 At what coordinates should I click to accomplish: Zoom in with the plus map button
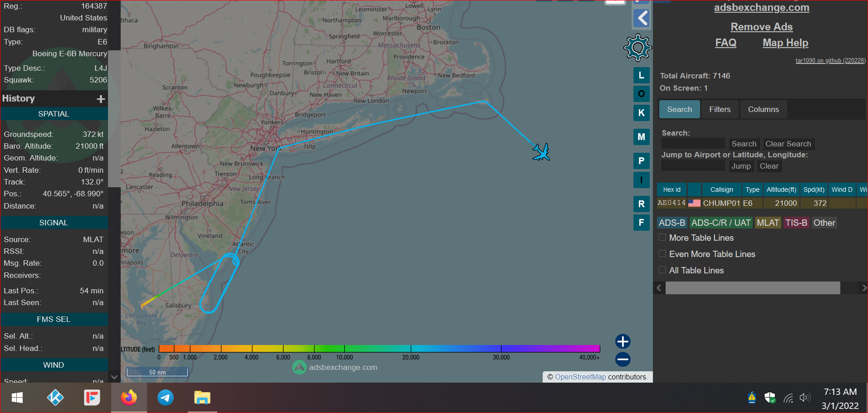click(x=623, y=341)
